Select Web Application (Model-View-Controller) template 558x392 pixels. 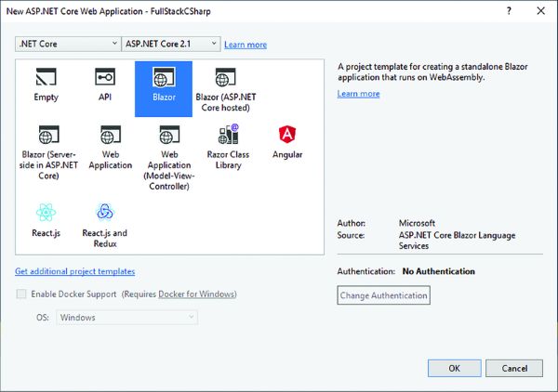click(x=169, y=136)
